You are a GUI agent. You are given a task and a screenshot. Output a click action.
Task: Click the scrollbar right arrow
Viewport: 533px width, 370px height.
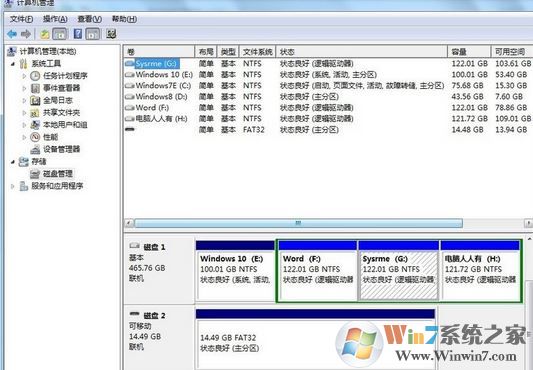tap(528, 223)
